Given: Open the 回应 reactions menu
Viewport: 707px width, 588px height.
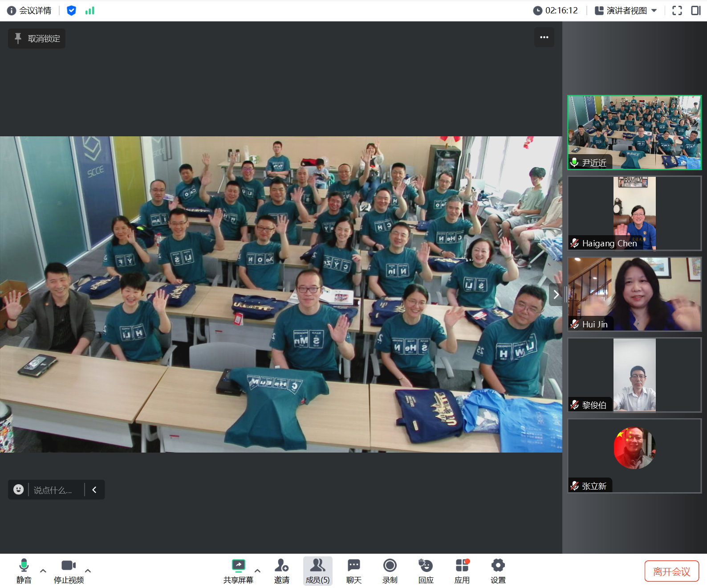Looking at the screenshot, I should pos(426,571).
